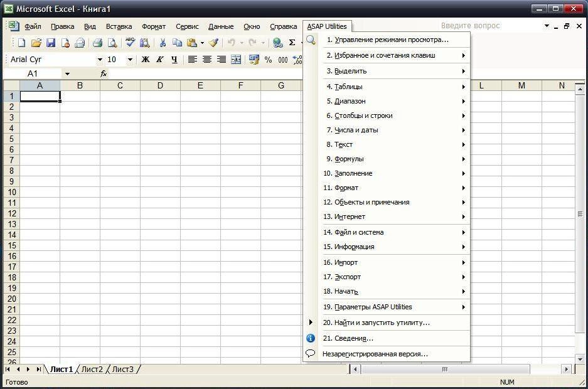
Task: Open the Research binoculars-book icon
Action: pyautogui.click(x=144, y=43)
